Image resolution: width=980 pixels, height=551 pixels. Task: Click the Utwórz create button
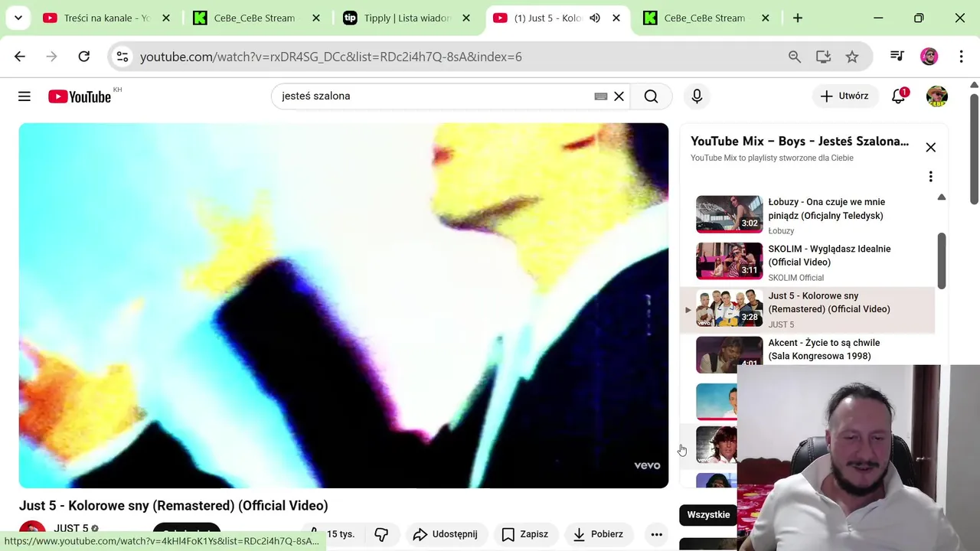tap(844, 96)
